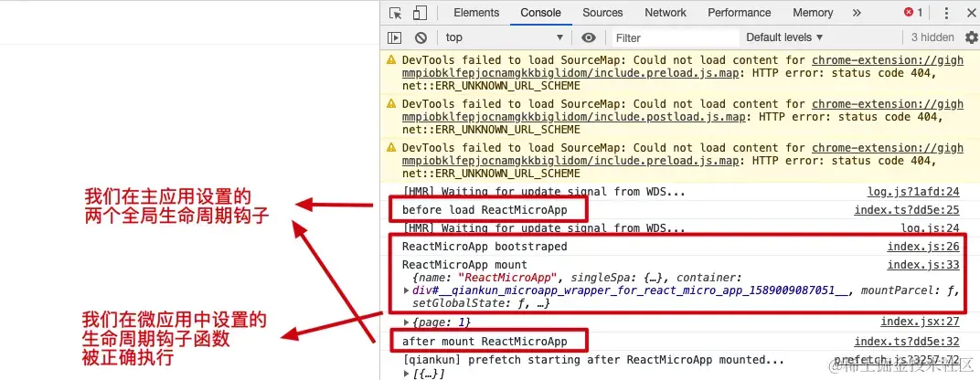The image size is (980, 380).
Task: Show more DevTools tabs chevron
Action: [x=857, y=13]
